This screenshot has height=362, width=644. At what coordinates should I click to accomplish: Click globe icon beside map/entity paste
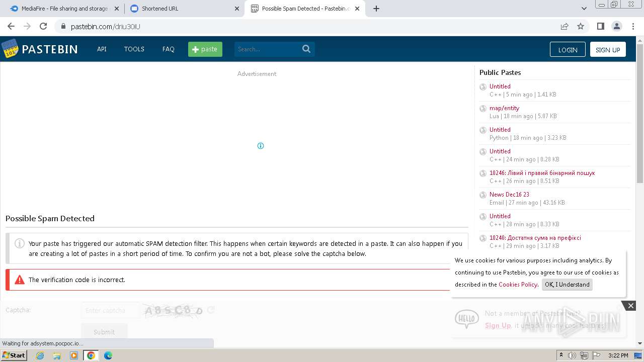[483, 109]
